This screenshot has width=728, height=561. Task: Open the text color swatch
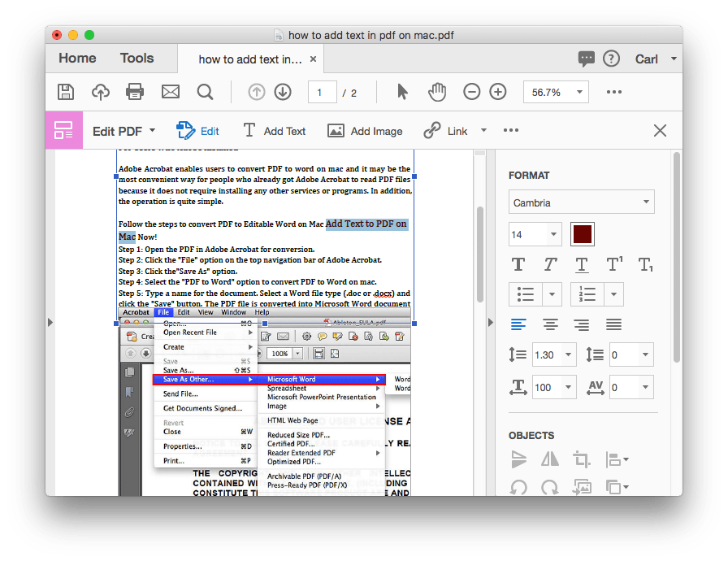coord(582,233)
